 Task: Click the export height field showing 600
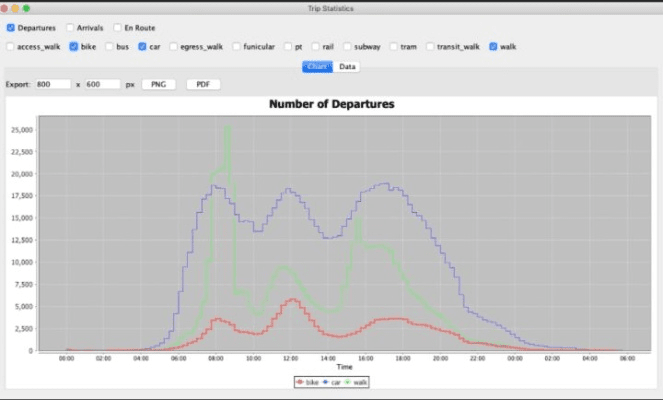coord(102,85)
